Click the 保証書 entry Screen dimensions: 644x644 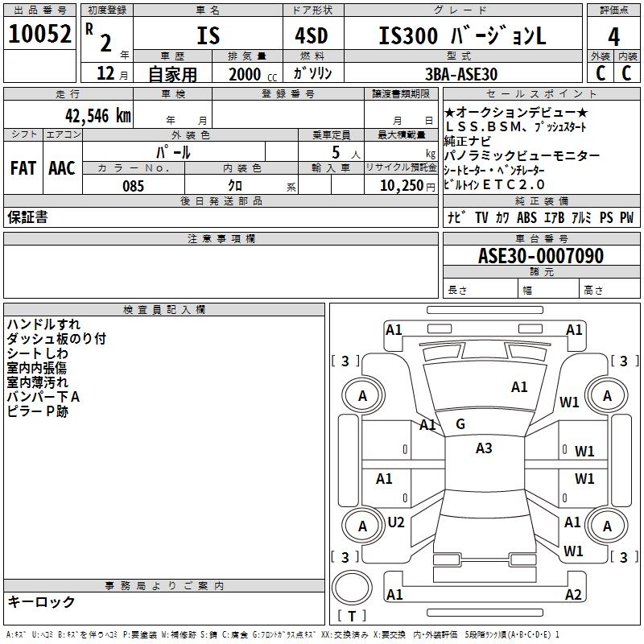(x=27, y=217)
